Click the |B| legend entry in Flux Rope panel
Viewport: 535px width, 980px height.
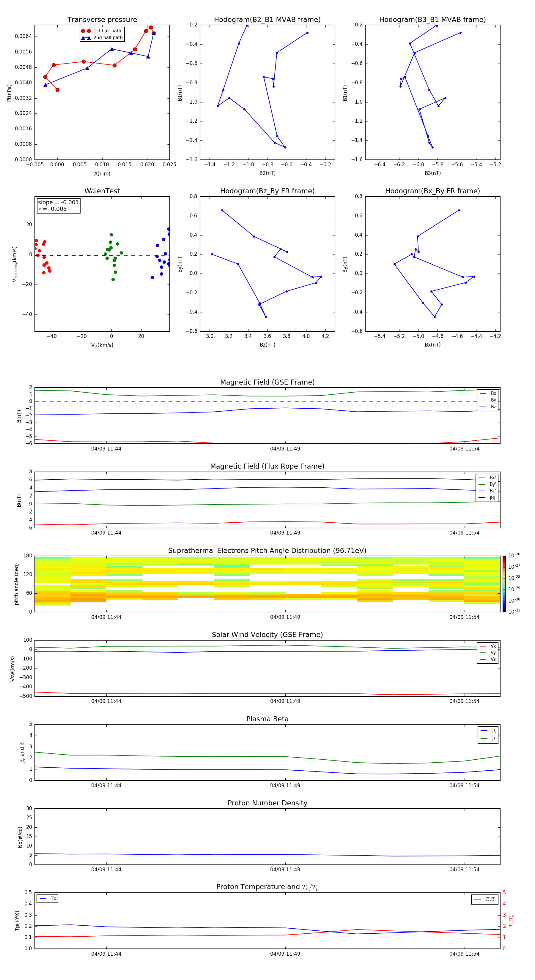(x=487, y=498)
